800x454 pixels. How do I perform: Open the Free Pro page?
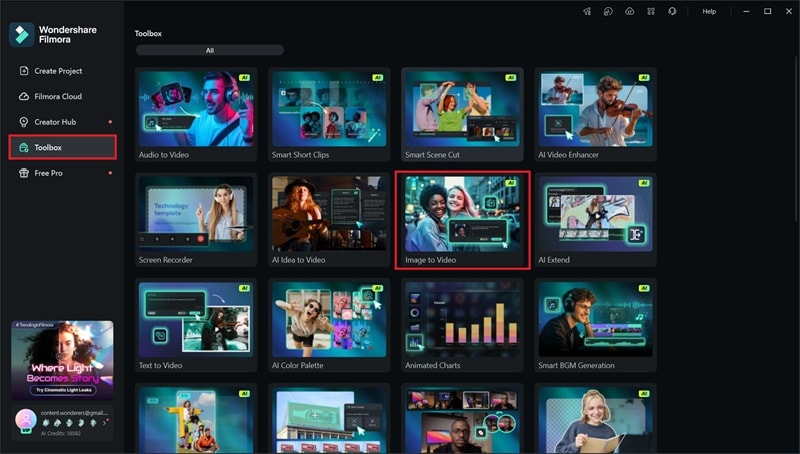(62, 173)
